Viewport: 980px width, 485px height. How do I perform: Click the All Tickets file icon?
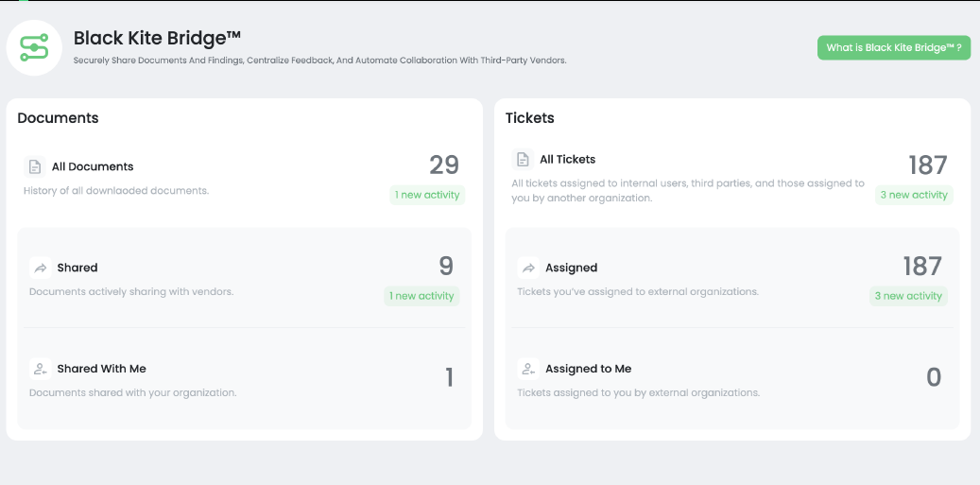click(x=523, y=160)
